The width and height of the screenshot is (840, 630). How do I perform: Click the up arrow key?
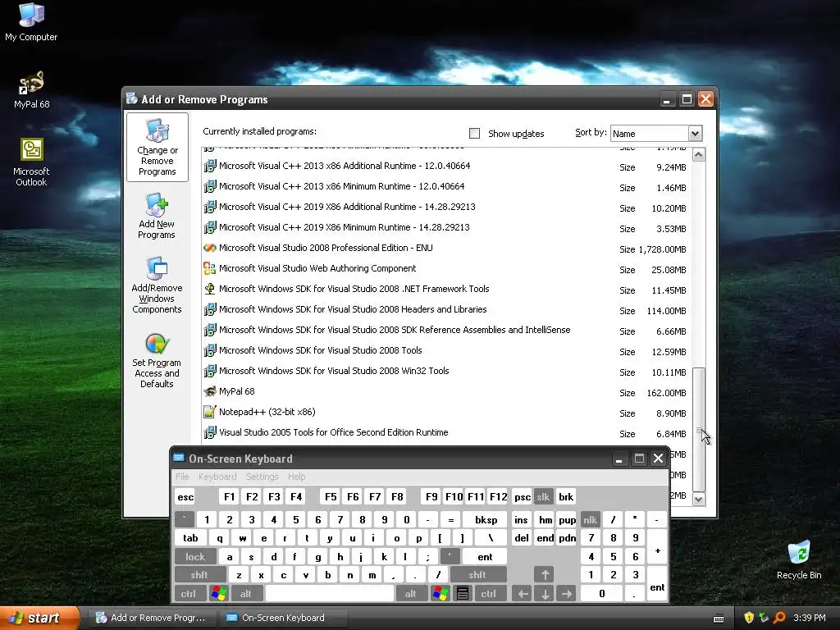[545, 575]
